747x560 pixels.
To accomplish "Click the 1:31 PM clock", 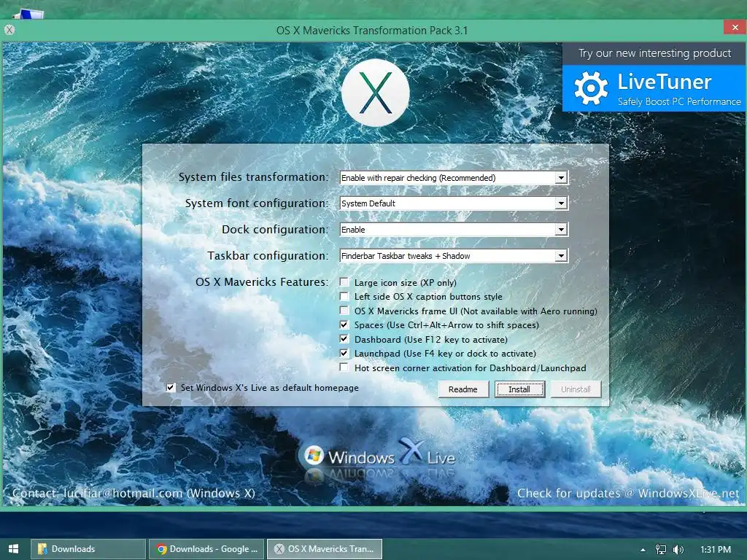I will point(716,549).
